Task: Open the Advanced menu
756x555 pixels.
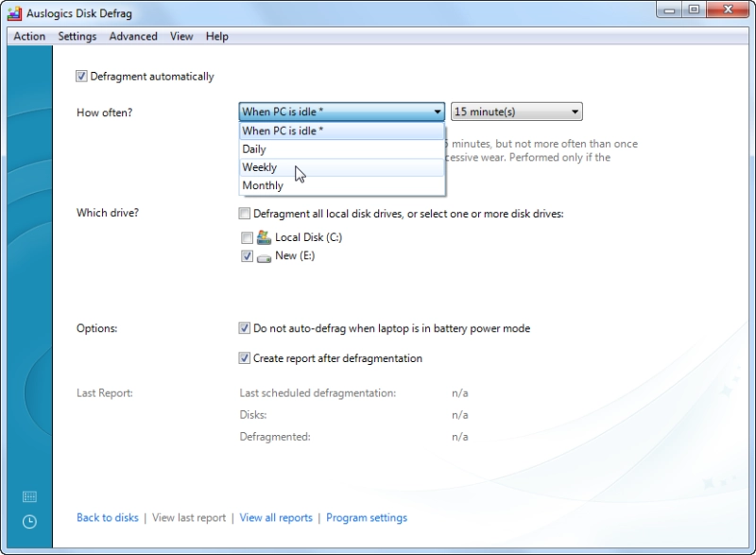Action: [x=133, y=36]
